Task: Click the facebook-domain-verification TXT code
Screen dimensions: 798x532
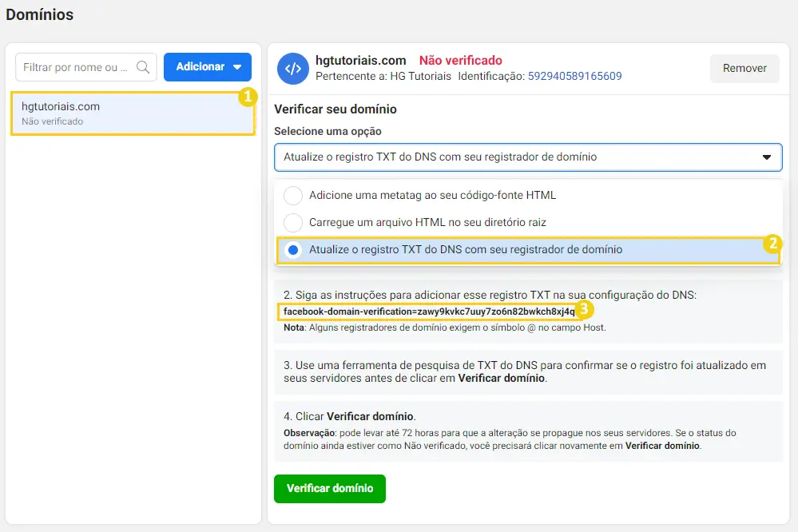Action: (x=429, y=312)
